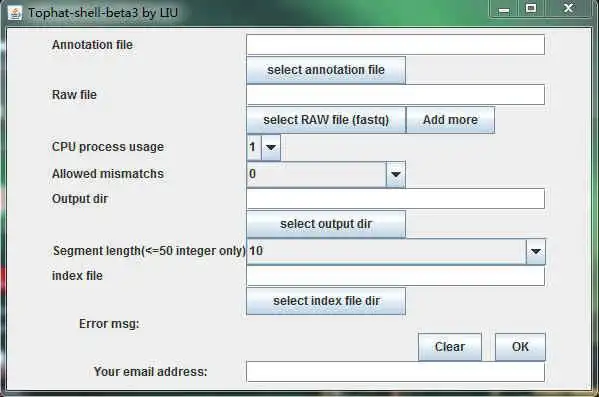Maximize the Tophat-shell window
The height and width of the screenshot is (397, 599).
click(531, 8)
